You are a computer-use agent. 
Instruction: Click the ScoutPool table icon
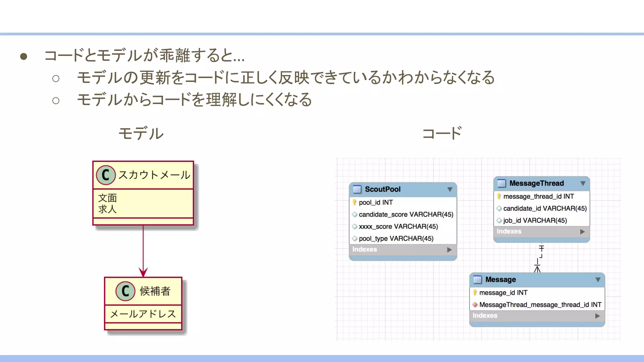(357, 189)
